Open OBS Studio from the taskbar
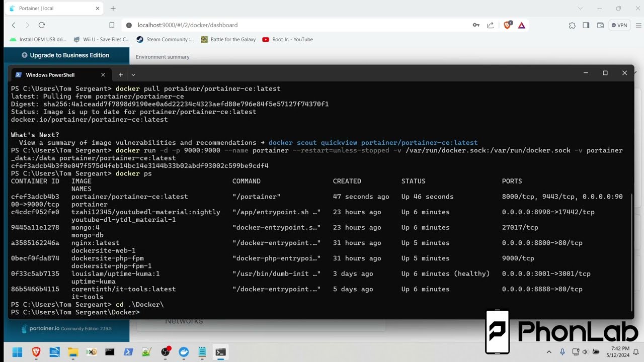Screen dimensions: 644x362 click(166, 352)
